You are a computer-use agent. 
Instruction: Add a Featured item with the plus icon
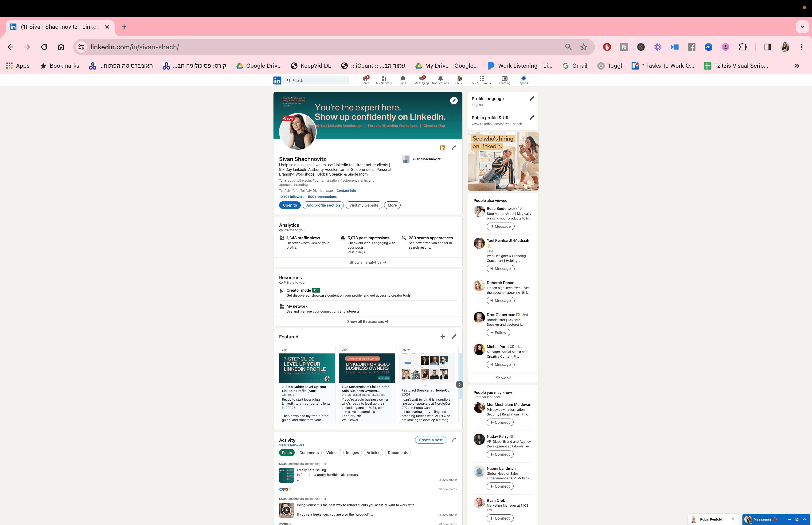coord(443,337)
